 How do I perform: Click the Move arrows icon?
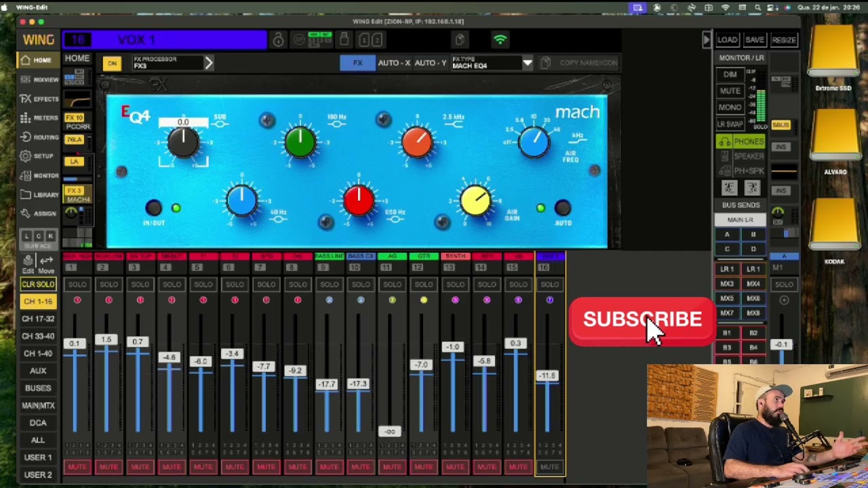coord(46,264)
